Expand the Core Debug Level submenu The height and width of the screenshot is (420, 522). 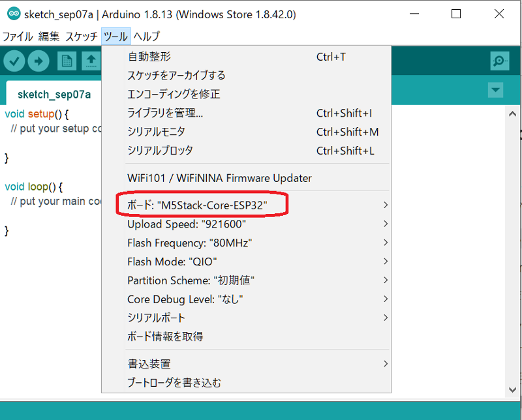tap(247, 299)
